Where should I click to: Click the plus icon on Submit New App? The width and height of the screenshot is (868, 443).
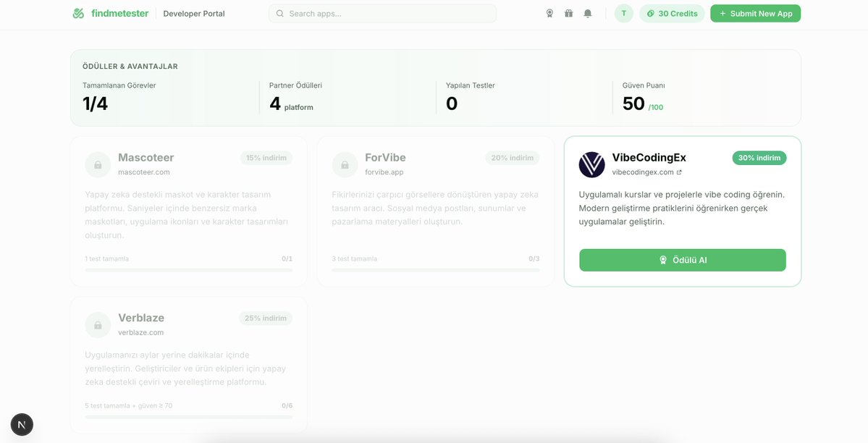(x=722, y=13)
